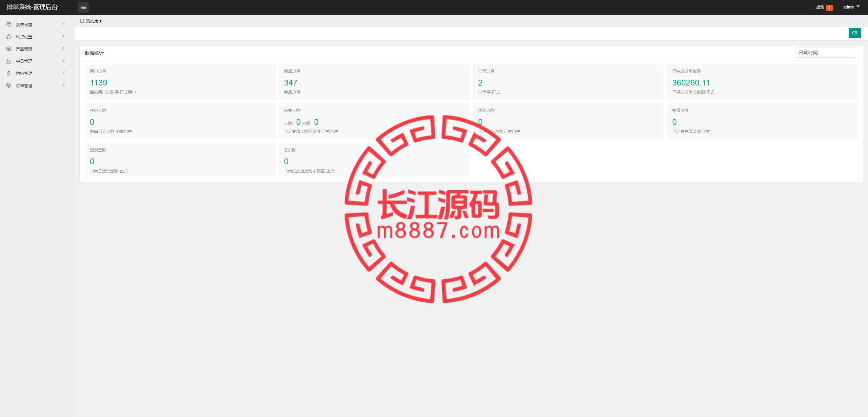868x417 pixels.
Task: Click the admin username
Action: pyautogui.click(x=849, y=7)
